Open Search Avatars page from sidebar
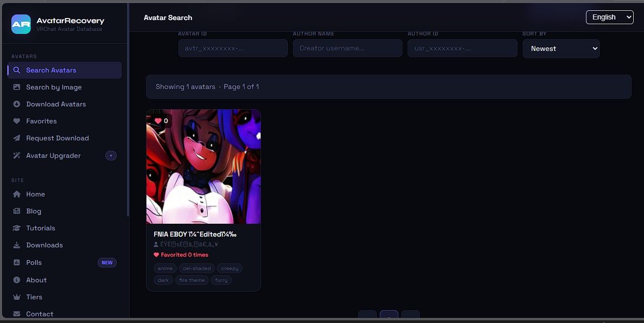Image resolution: width=644 pixels, height=323 pixels. click(x=64, y=70)
